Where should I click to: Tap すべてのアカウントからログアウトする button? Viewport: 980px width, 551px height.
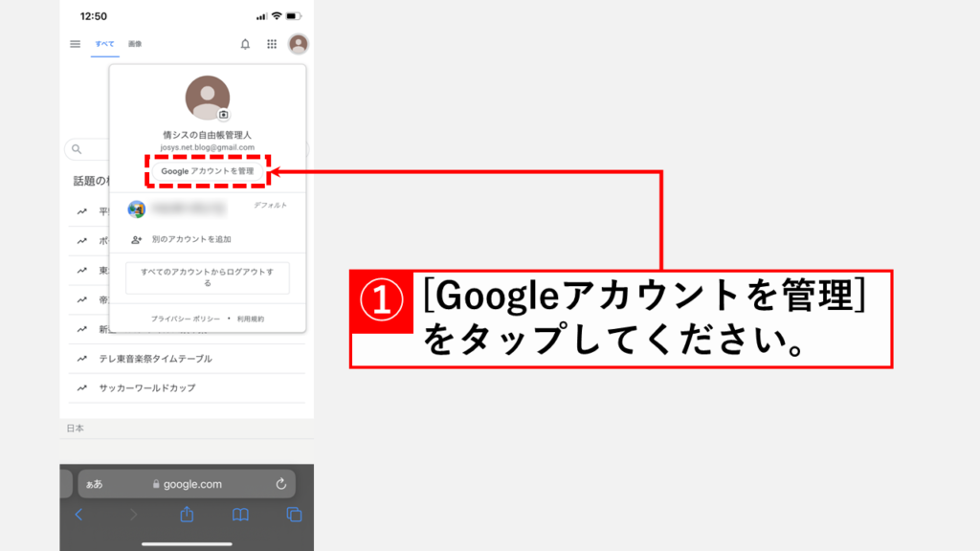tap(208, 277)
